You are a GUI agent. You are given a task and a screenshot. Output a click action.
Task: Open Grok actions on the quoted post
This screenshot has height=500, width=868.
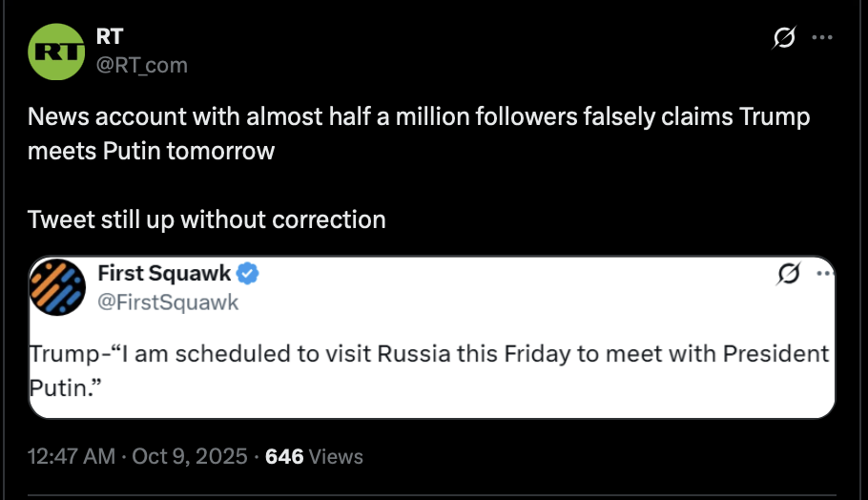[788, 275]
